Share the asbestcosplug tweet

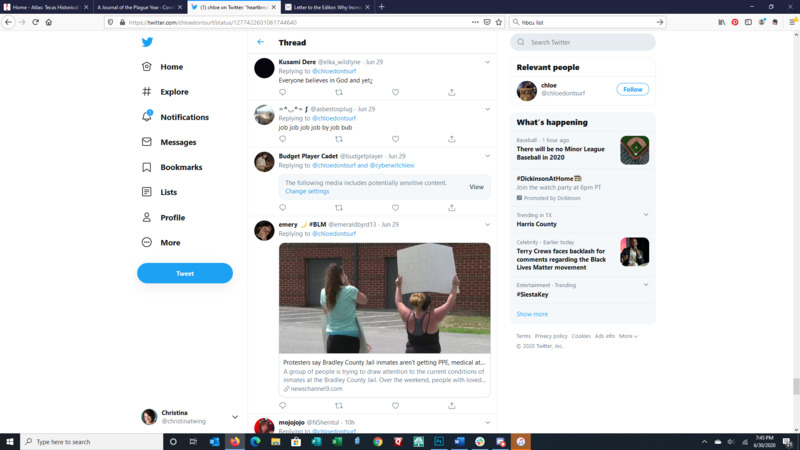coord(452,139)
